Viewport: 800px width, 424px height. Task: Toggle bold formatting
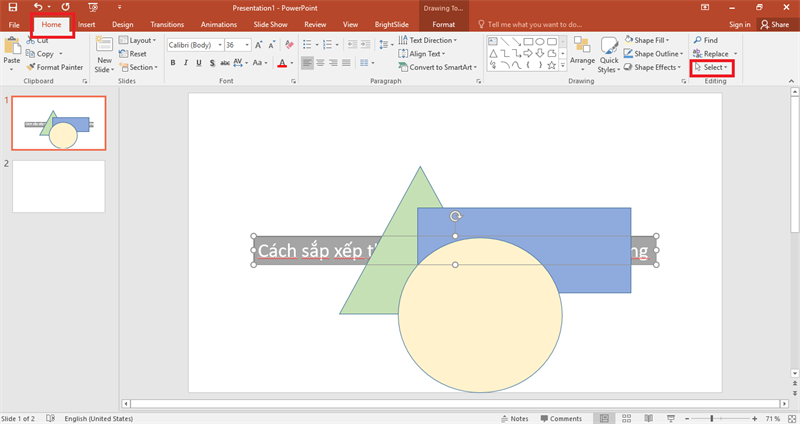173,63
